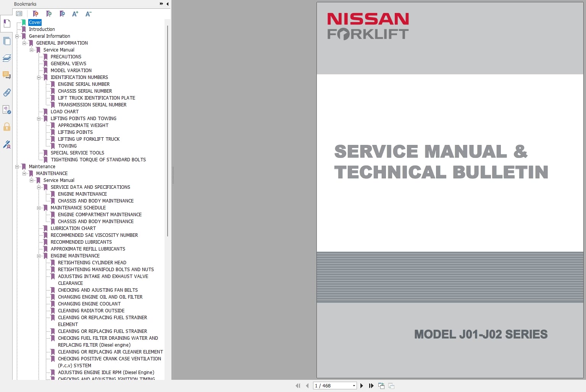The height and width of the screenshot is (392, 586).
Task: Open the Attachments paperclip sidebar icon
Action: click(6, 92)
